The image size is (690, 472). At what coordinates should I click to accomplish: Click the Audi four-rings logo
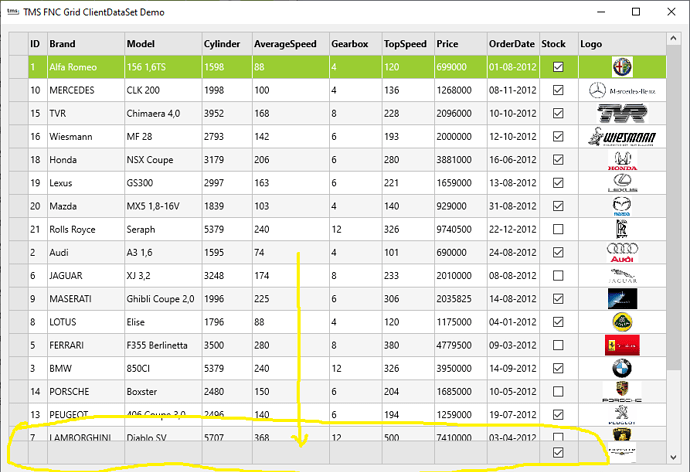622,252
